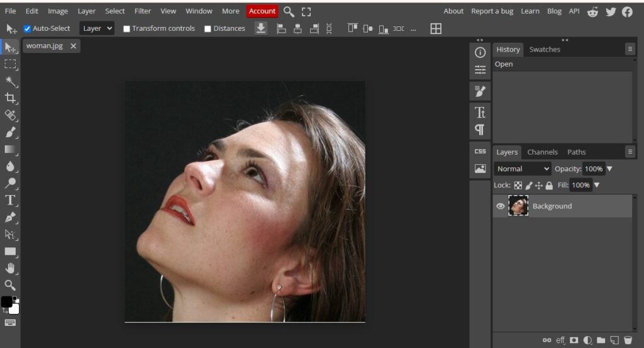The image size is (644, 348).
Task: Expand the Fill slider arrow
Action: (x=597, y=185)
